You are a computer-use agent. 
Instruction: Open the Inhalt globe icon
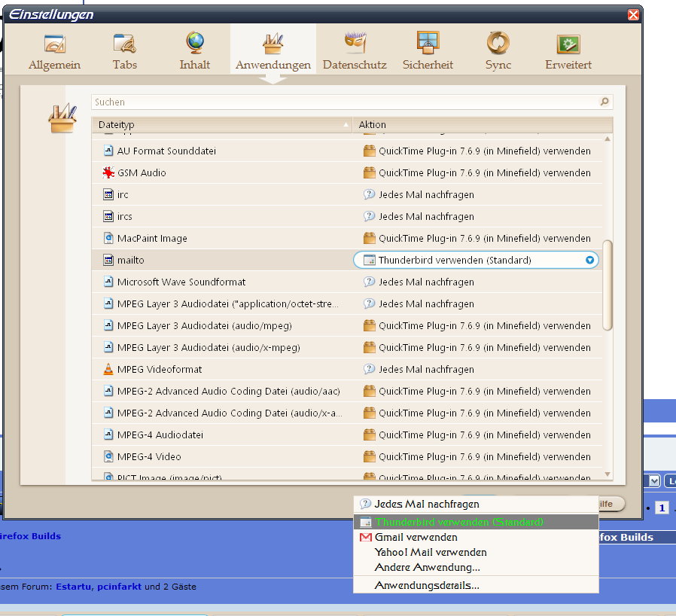pyautogui.click(x=195, y=43)
